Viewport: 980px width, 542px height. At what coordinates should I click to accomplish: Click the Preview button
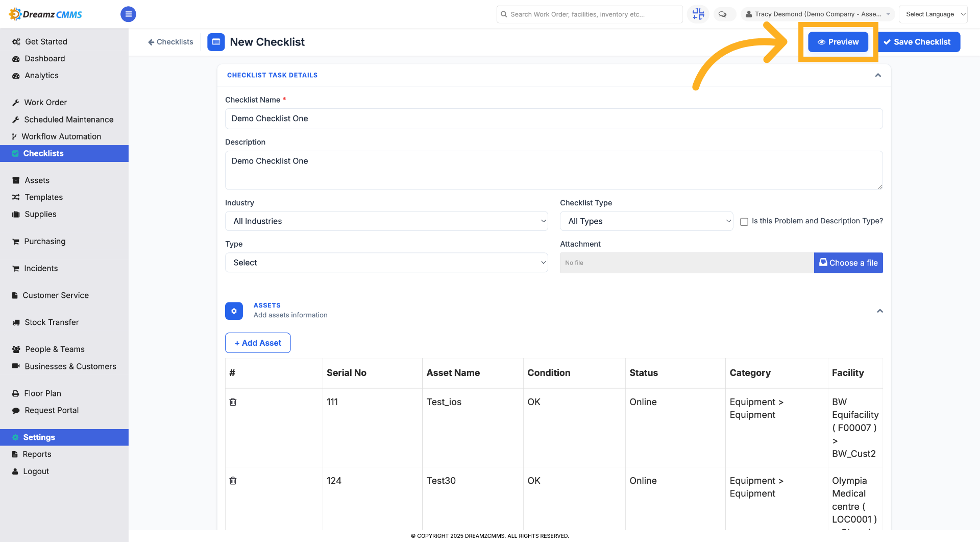pos(838,42)
